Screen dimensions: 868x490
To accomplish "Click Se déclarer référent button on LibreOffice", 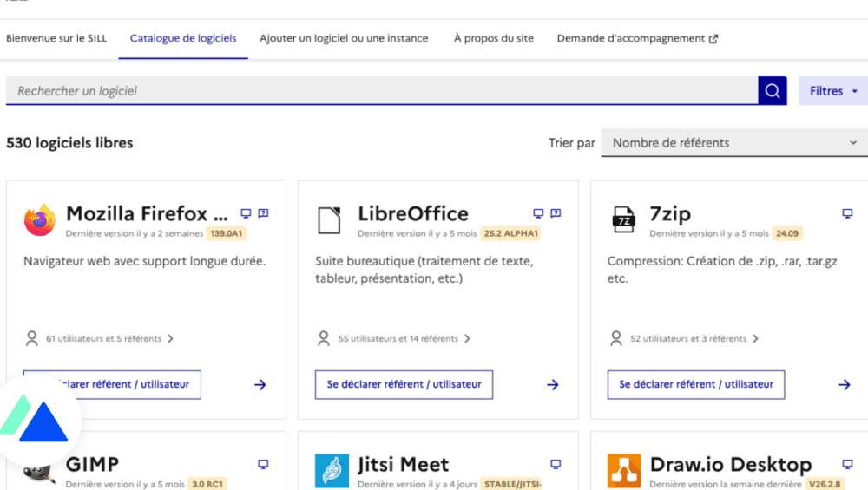I will (x=404, y=384).
